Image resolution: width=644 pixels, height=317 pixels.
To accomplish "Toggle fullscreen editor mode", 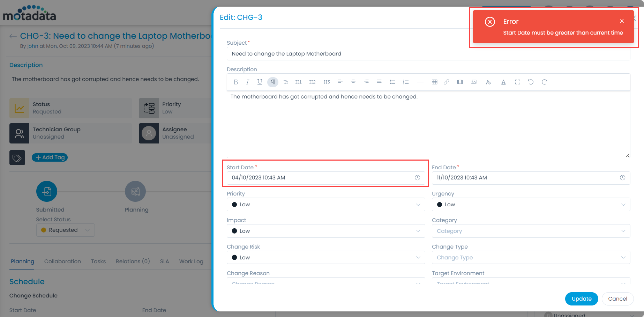I will [x=517, y=82].
